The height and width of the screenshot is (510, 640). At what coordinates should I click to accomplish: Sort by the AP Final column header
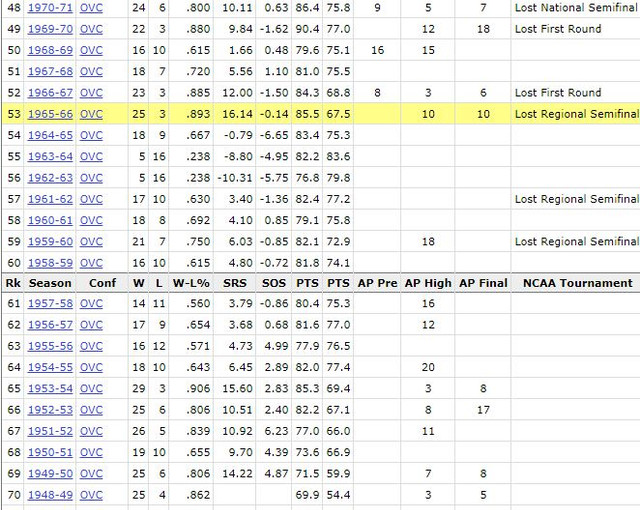[483, 283]
